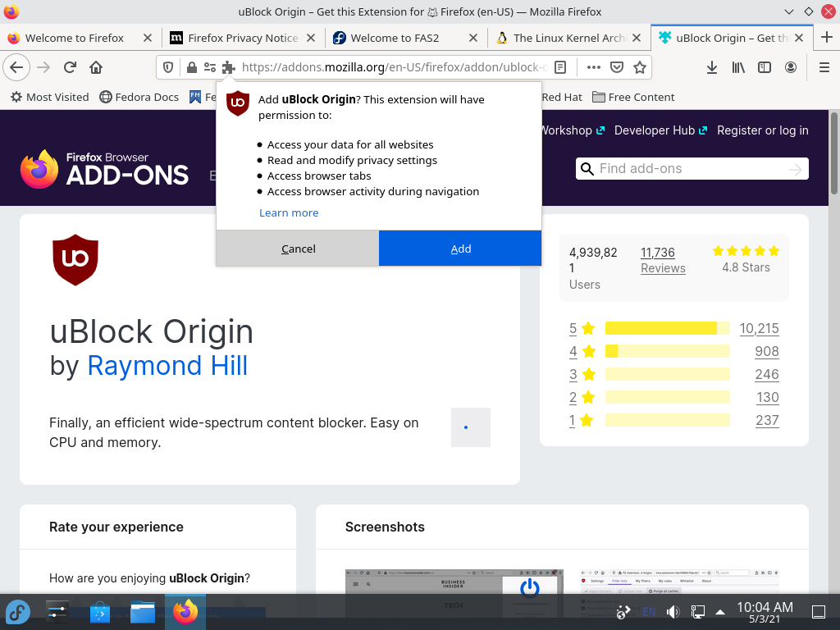
Task: Open Raymond Hill author page
Action: click(x=167, y=365)
